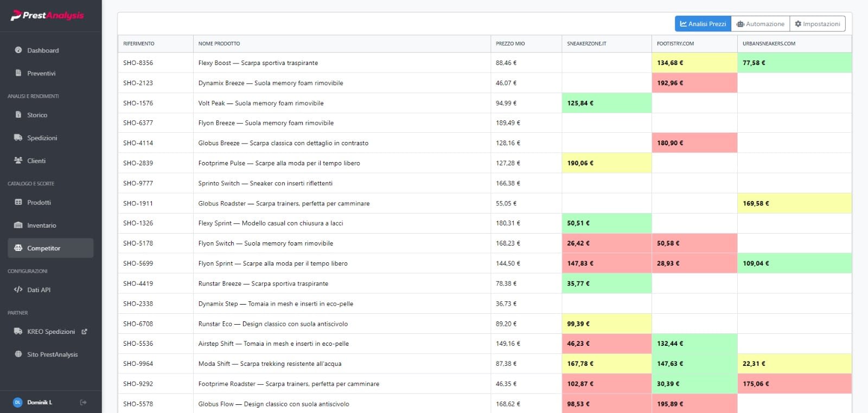Click the Preventivi document icon

[x=18, y=73]
